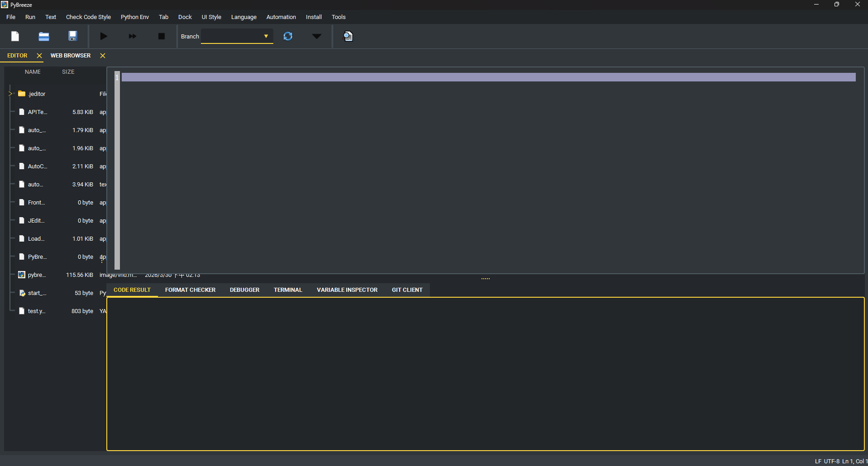868x466 pixels.
Task: Switch to the TERMINAL tab
Action: [288, 290]
